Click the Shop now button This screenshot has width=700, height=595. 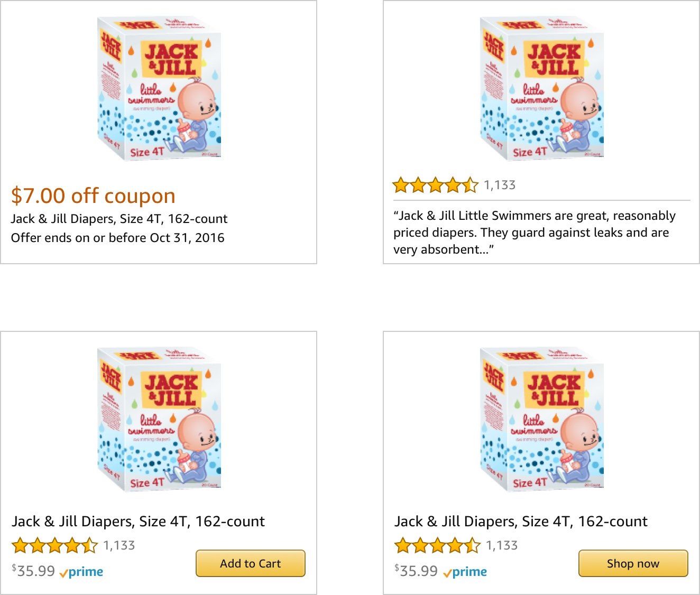point(633,563)
